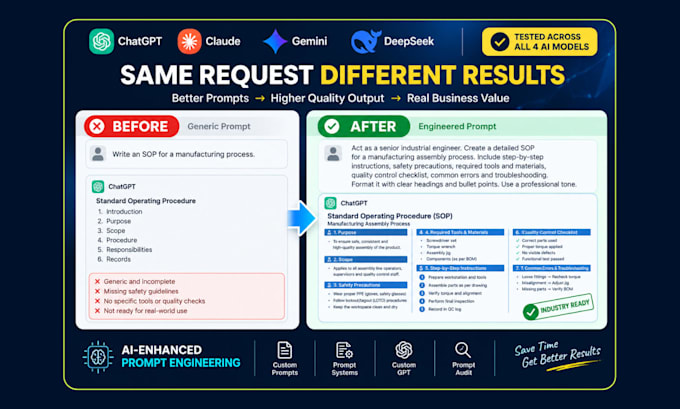Click the white X icon beside BEFORE

click(x=97, y=126)
